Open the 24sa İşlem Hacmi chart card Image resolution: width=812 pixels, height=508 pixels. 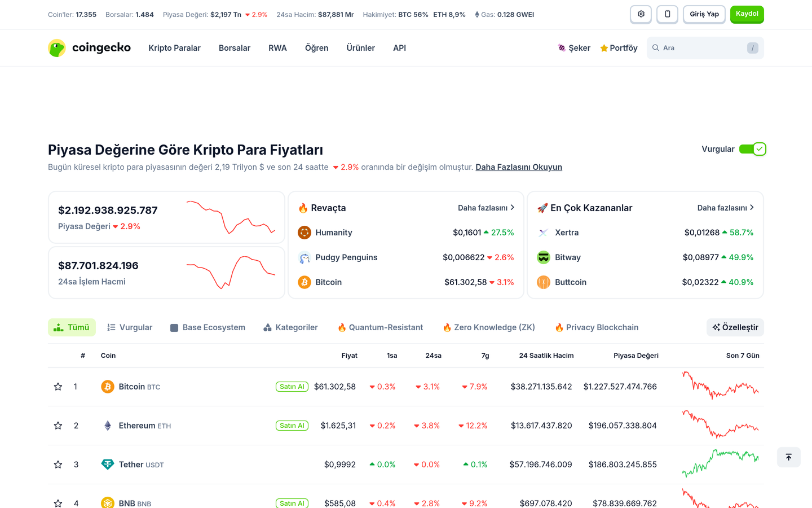click(x=166, y=273)
